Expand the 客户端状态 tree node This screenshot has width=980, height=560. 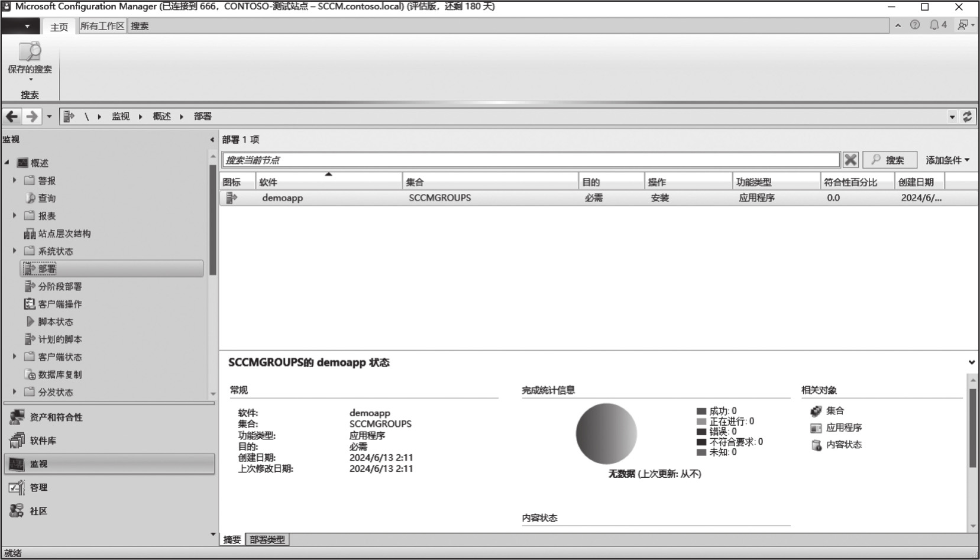coord(15,357)
